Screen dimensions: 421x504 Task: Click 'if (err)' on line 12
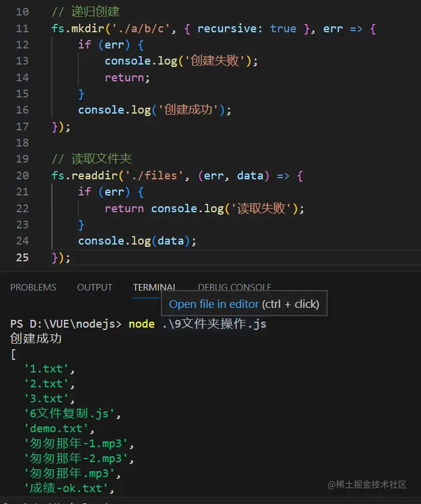[x=104, y=45]
